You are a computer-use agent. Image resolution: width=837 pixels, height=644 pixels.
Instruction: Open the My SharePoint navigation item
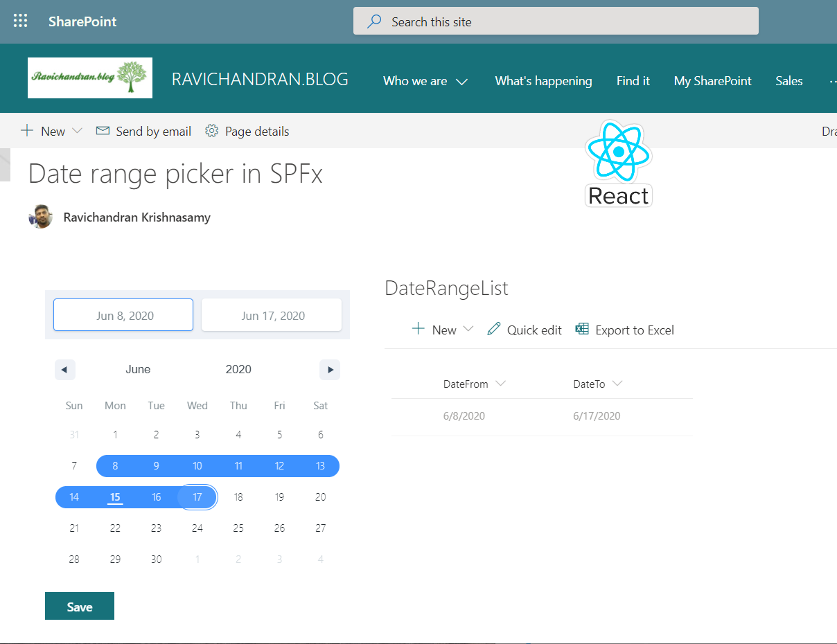[x=712, y=81]
